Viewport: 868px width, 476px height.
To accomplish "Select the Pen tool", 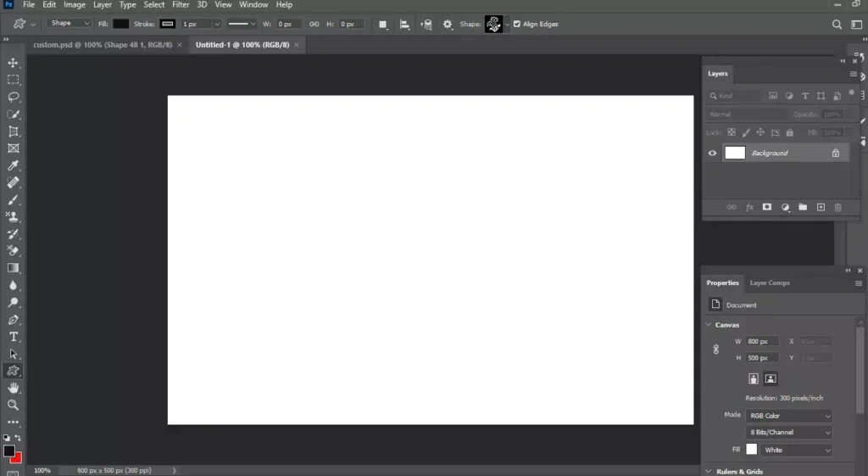I will coord(14,320).
